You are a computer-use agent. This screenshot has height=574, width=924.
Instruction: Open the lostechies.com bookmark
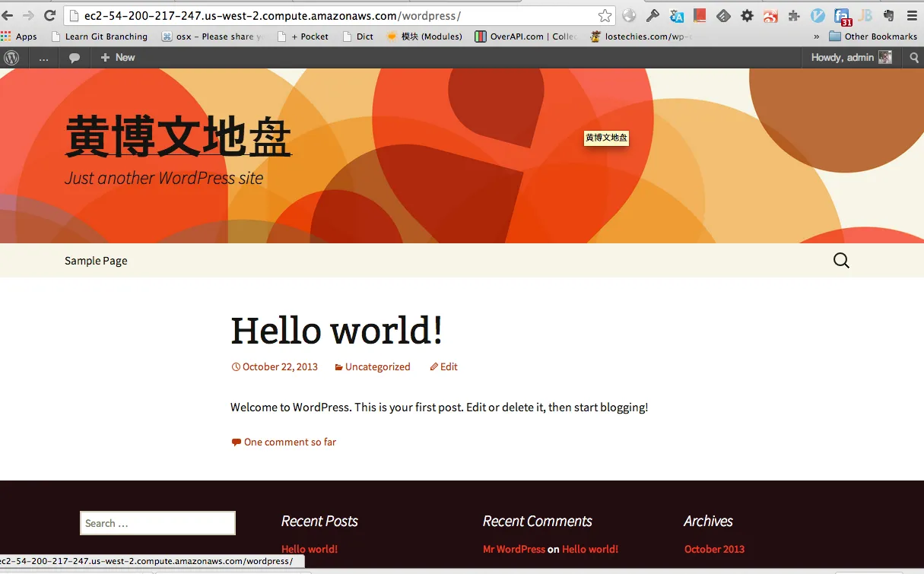641,36
